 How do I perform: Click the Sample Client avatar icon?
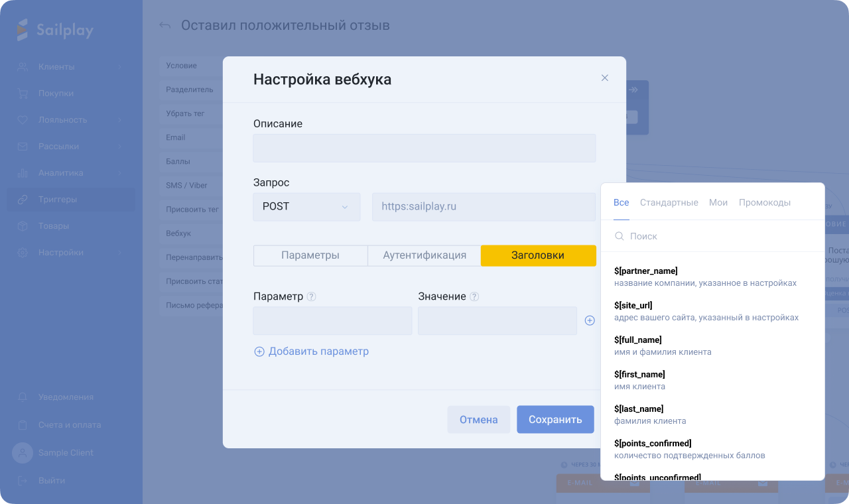pyautogui.click(x=23, y=453)
